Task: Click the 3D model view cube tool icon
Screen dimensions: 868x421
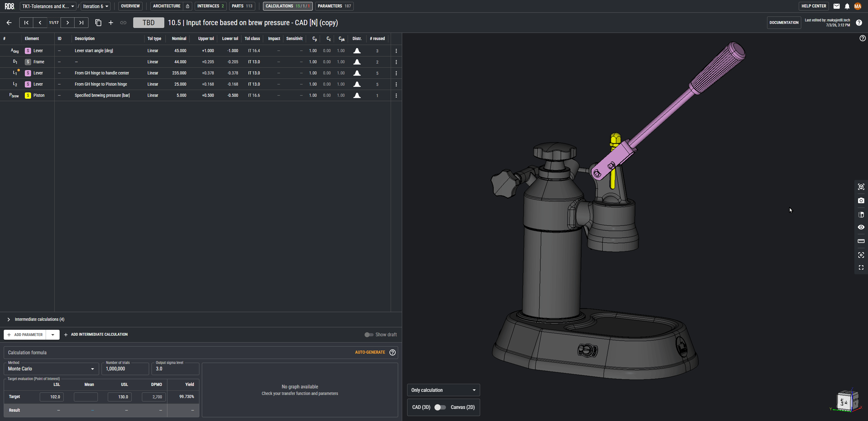Action: [x=861, y=187]
